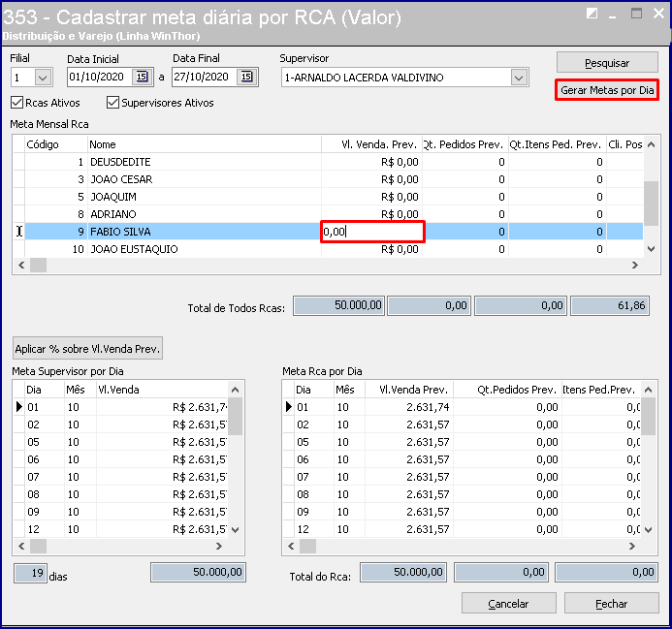Click Qt.Itens Ped. Prev. column header
The height and width of the screenshot is (629, 672).
point(557,144)
